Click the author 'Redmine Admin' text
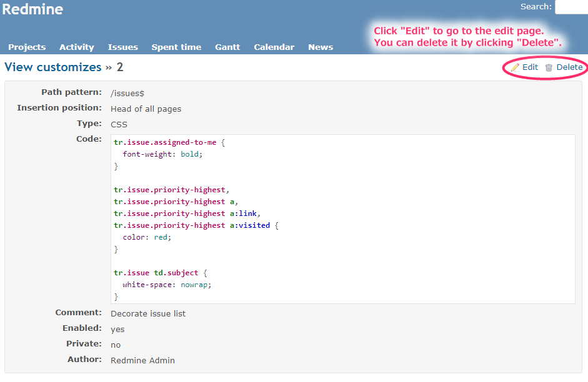 [x=142, y=360]
